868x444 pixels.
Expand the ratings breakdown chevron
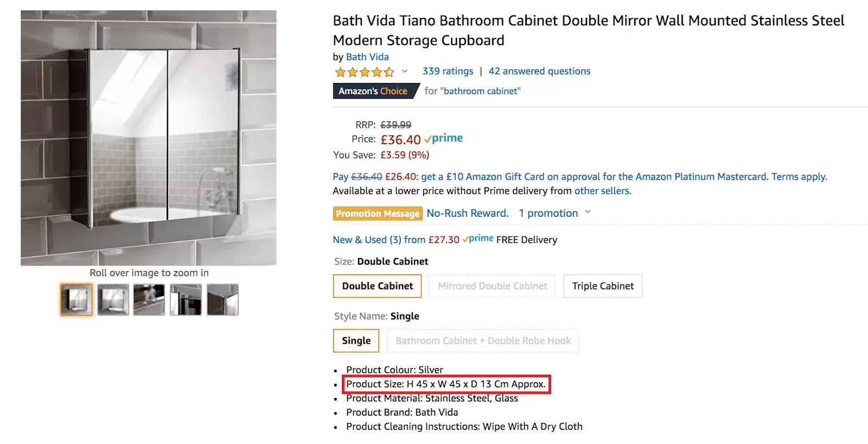405,72
